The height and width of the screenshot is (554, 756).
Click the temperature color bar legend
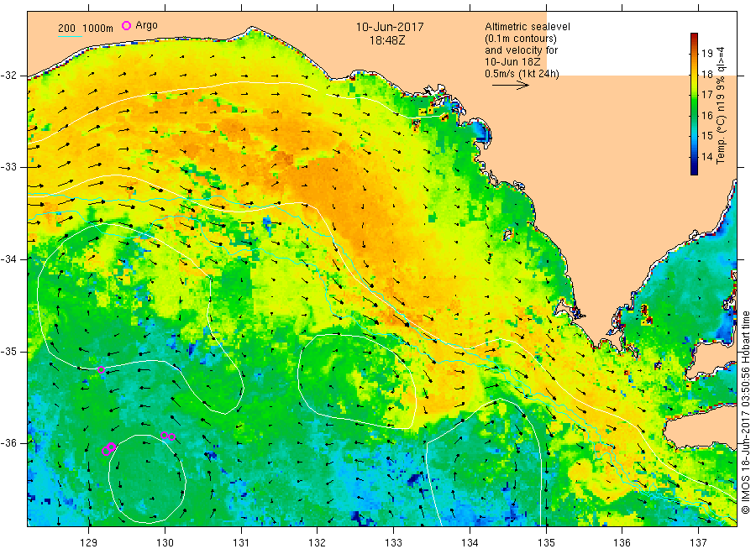click(x=694, y=103)
